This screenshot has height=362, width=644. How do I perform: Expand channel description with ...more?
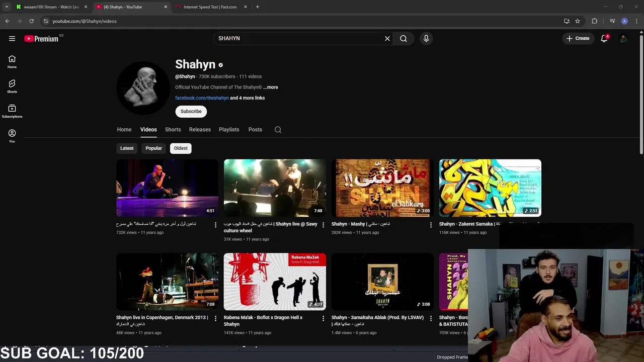point(271,87)
